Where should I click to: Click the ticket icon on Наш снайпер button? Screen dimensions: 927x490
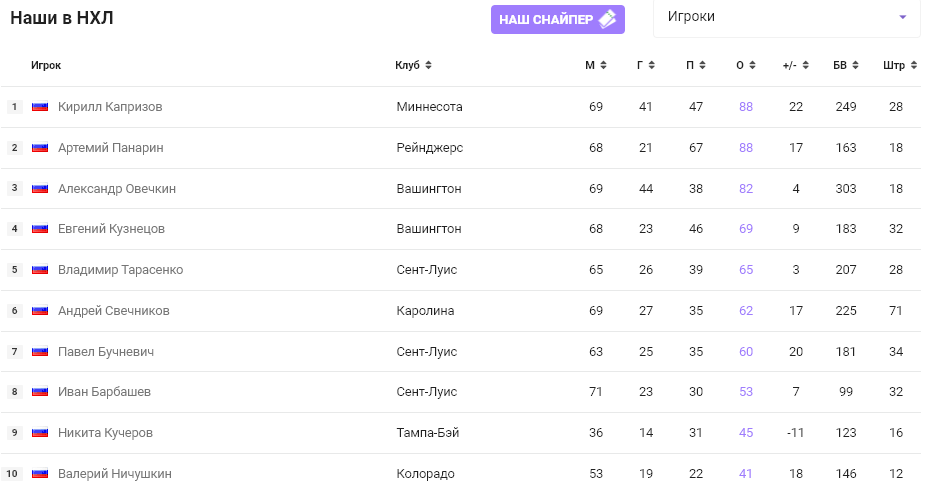[607, 19]
